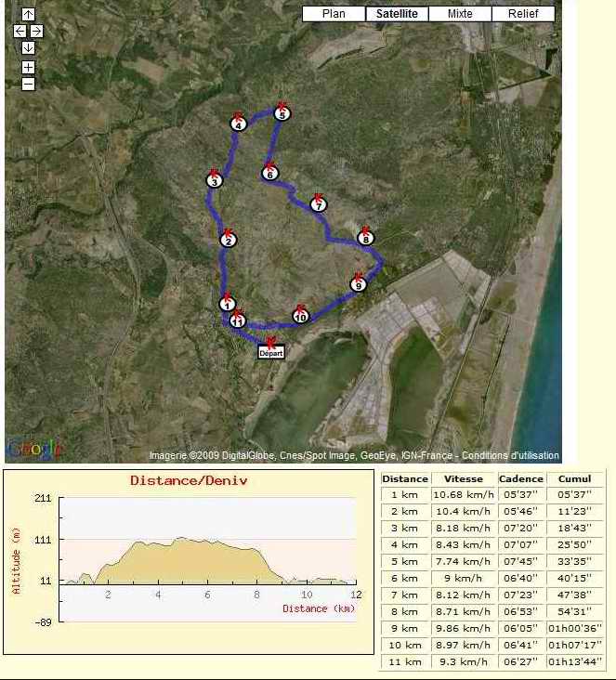Select speed value 8.71 km/h
The width and height of the screenshot is (616, 680).
click(x=464, y=611)
